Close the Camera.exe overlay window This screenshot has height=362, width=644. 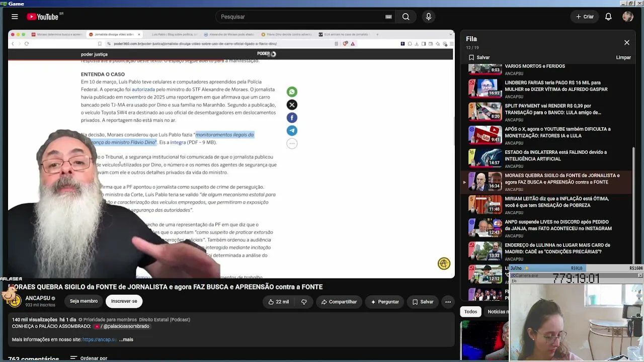click(x=640, y=276)
